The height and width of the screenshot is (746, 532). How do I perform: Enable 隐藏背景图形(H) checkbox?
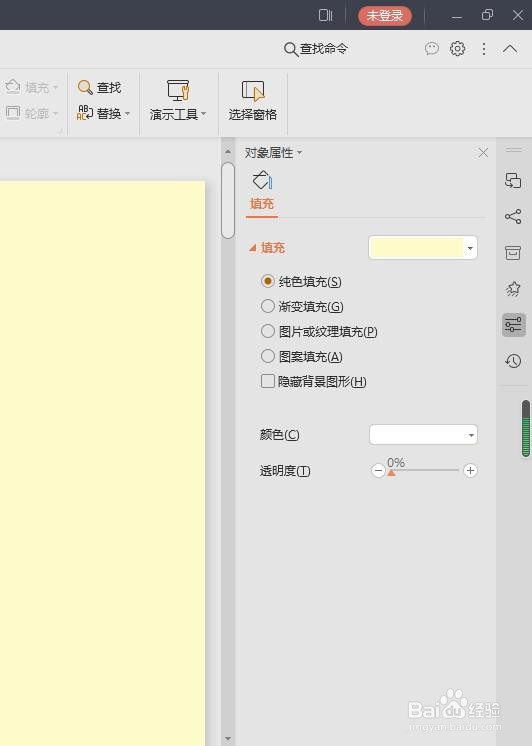(x=268, y=381)
